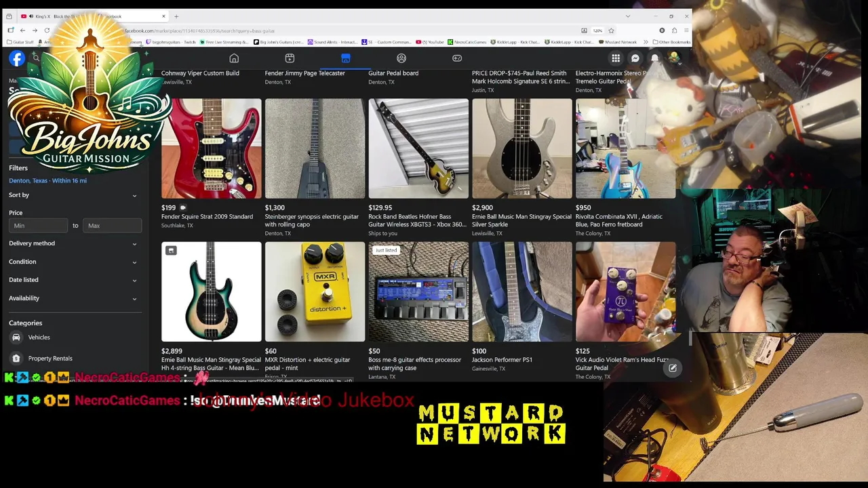Click Cohnway Viper Custom Build title

200,73
